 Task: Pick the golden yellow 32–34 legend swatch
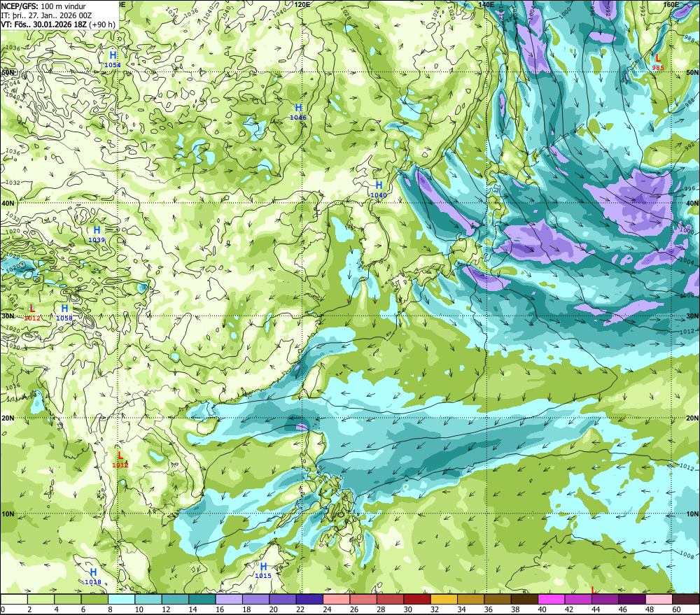pos(444,599)
